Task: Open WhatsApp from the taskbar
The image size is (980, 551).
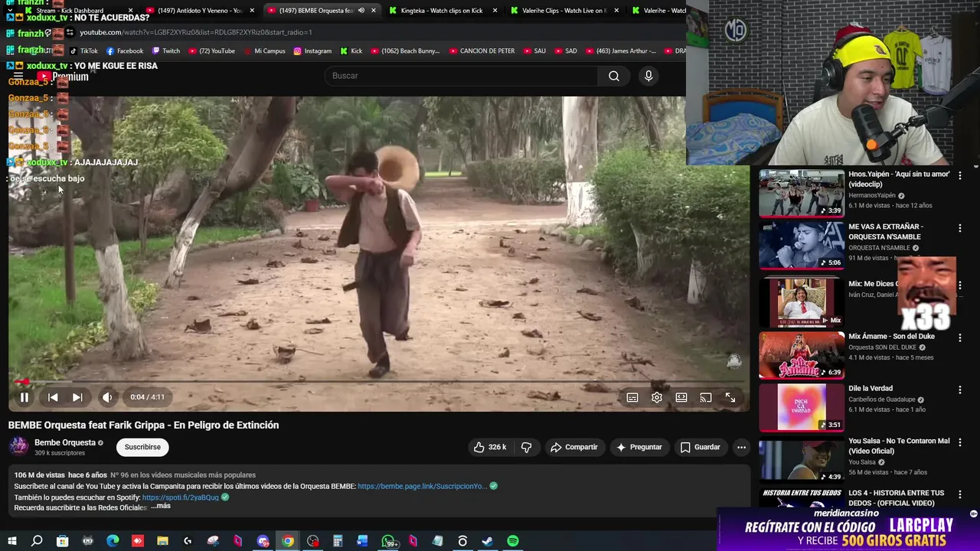Action: [388, 541]
